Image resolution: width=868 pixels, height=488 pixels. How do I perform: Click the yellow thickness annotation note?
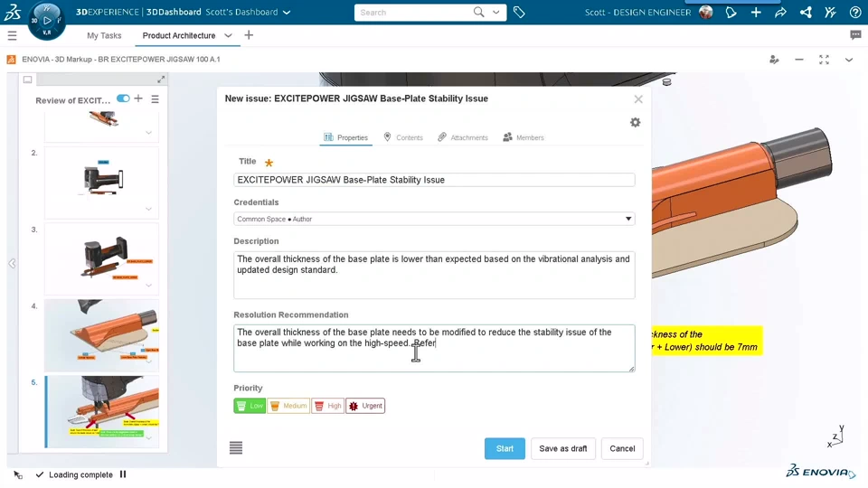tap(707, 341)
